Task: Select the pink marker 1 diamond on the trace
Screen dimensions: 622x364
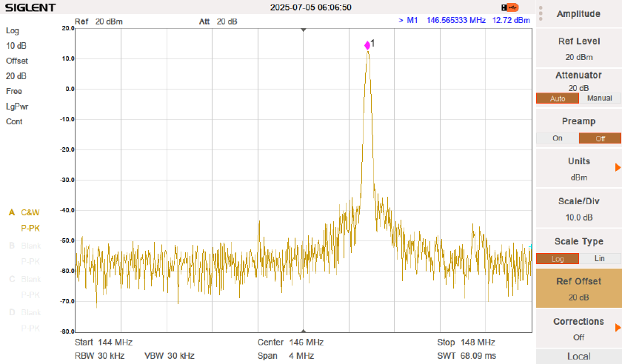Action: 367,45
